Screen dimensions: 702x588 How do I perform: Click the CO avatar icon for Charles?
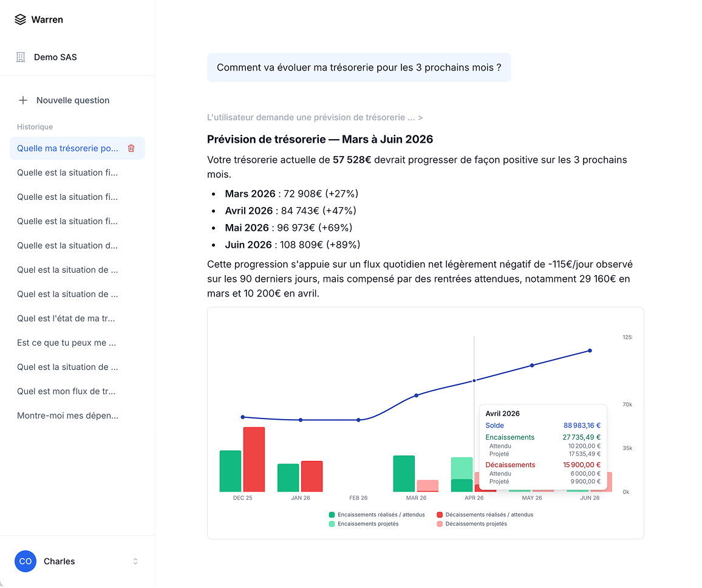[x=26, y=561]
